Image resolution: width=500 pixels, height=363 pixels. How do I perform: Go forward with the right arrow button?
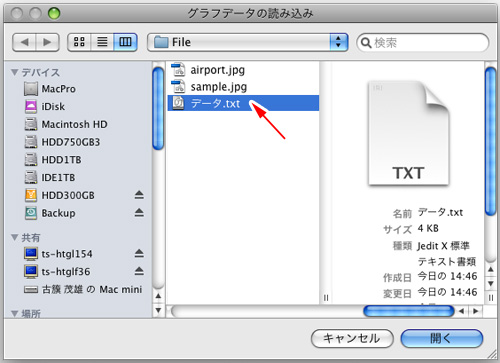click(47, 42)
